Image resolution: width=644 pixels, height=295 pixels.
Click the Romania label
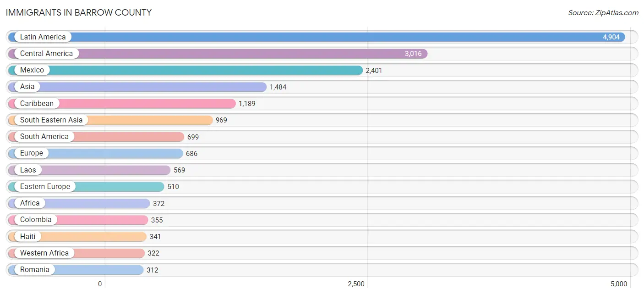tap(34, 270)
